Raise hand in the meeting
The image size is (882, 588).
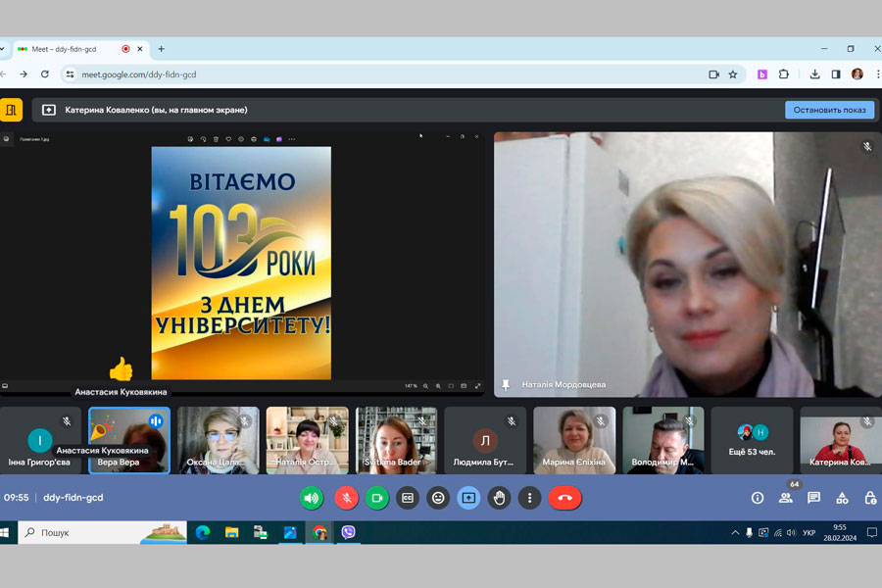(499, 498)
